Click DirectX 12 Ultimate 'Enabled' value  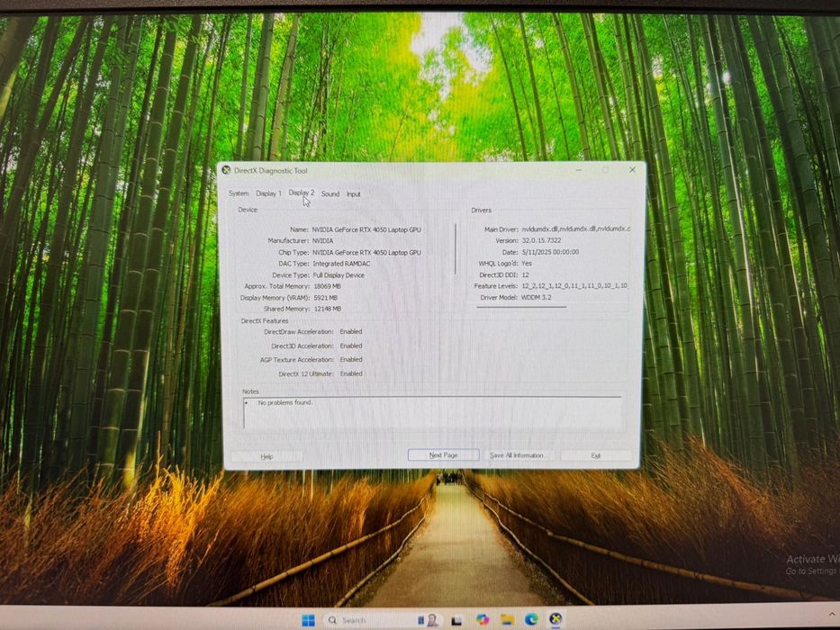(x=351, y=373)
